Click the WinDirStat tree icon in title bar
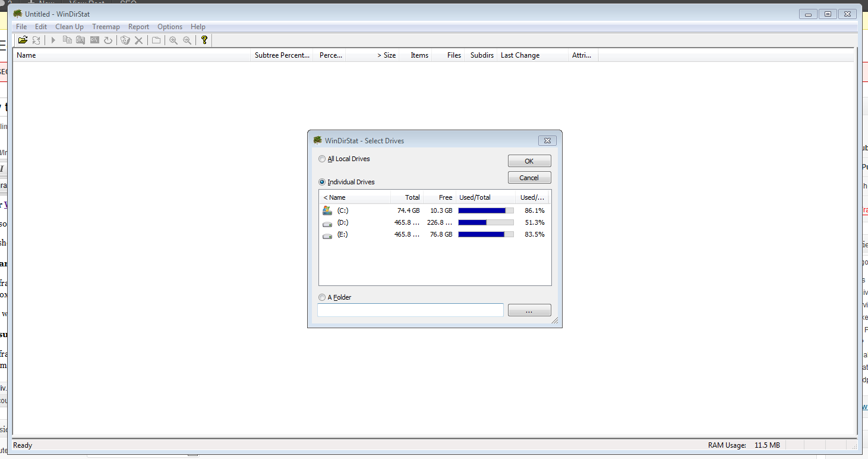This screenshot has height=459, width=868. click(x=18, y=14)
